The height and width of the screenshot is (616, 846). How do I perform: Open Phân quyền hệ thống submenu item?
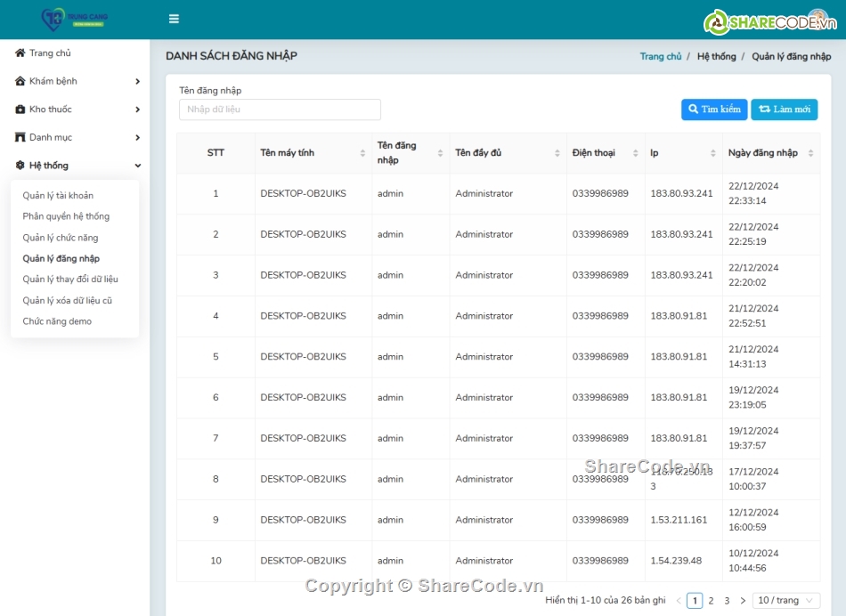click(66, 216)
